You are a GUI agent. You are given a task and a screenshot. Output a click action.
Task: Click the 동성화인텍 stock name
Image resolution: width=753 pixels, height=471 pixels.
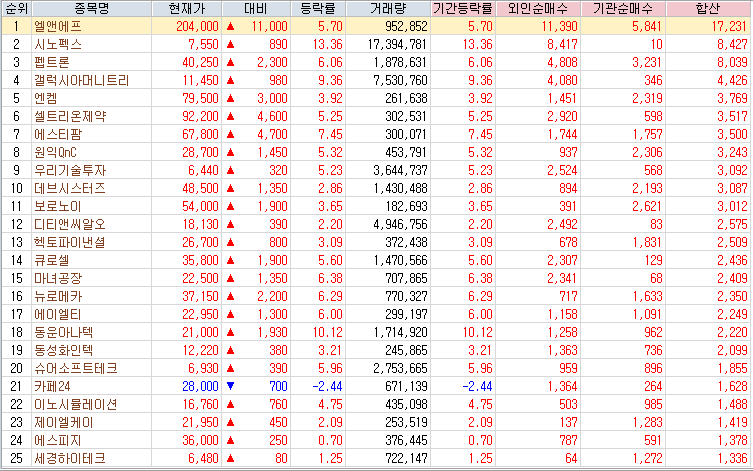click(x=63, y=350)
